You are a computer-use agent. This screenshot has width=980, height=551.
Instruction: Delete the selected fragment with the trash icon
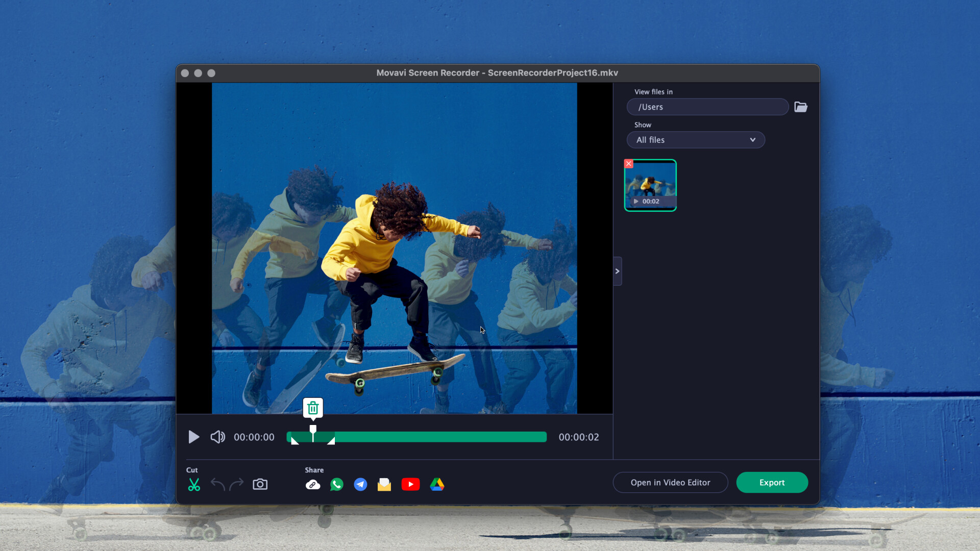tap(312, 408)
